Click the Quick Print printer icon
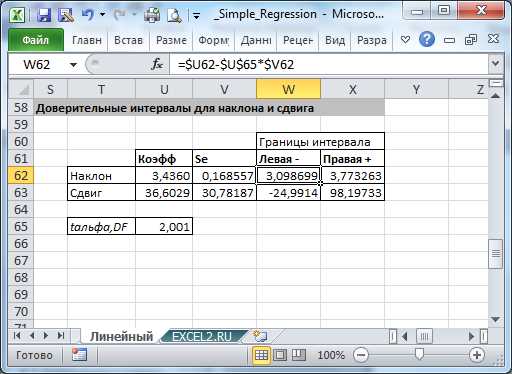This screenshot has width=512, height=374. tap(152, 15)
